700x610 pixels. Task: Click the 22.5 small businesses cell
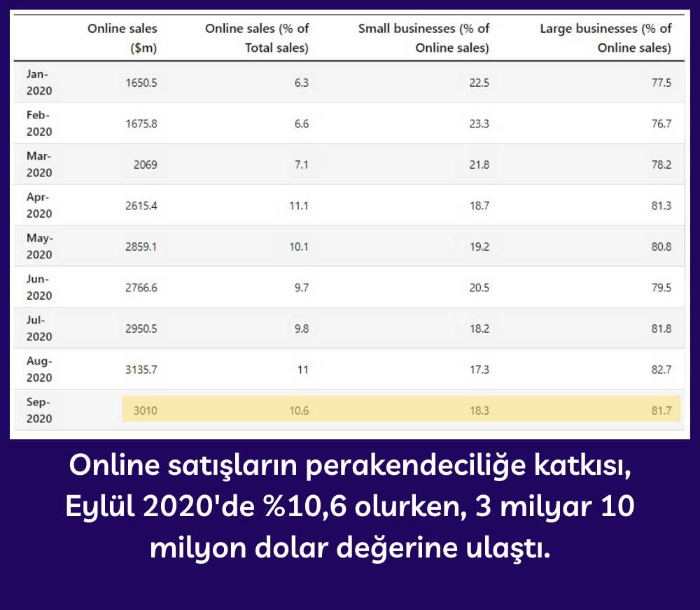(479, 83)
